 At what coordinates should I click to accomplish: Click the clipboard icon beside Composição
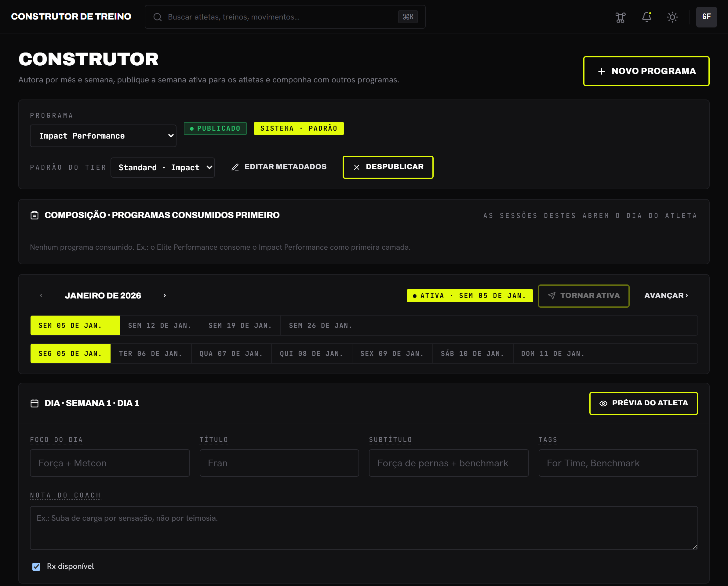point(35,215)
